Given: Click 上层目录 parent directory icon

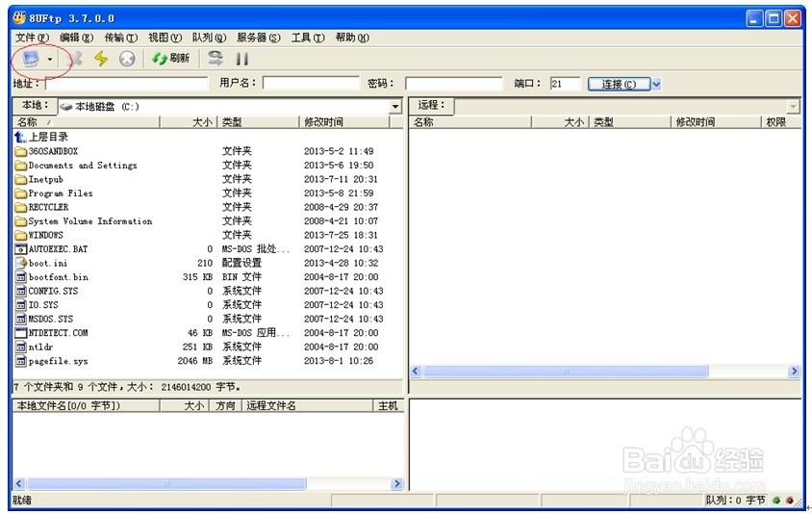Looking at the screenshot, I should click(x=20, y=137).
